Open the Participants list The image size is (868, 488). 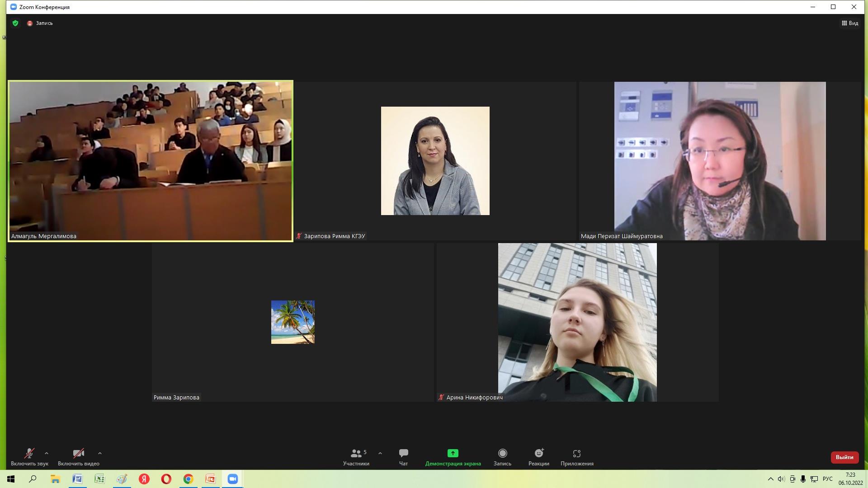[x=356, y=457]
